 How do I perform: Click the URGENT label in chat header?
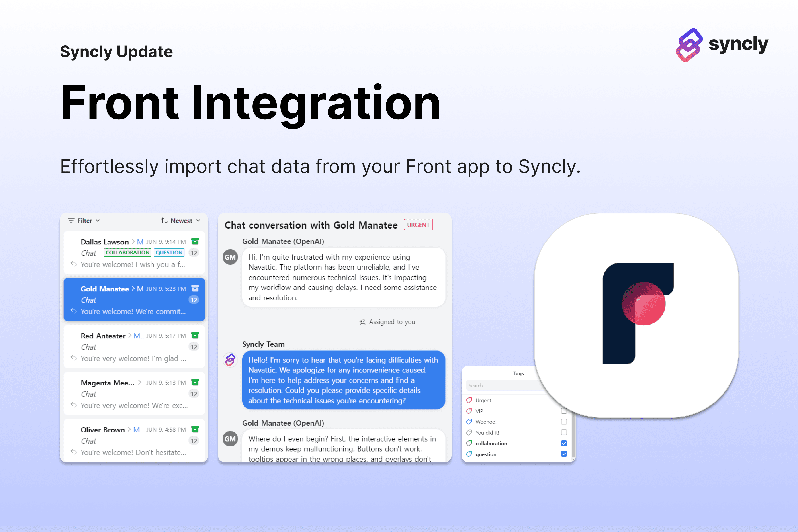[418, 225]
